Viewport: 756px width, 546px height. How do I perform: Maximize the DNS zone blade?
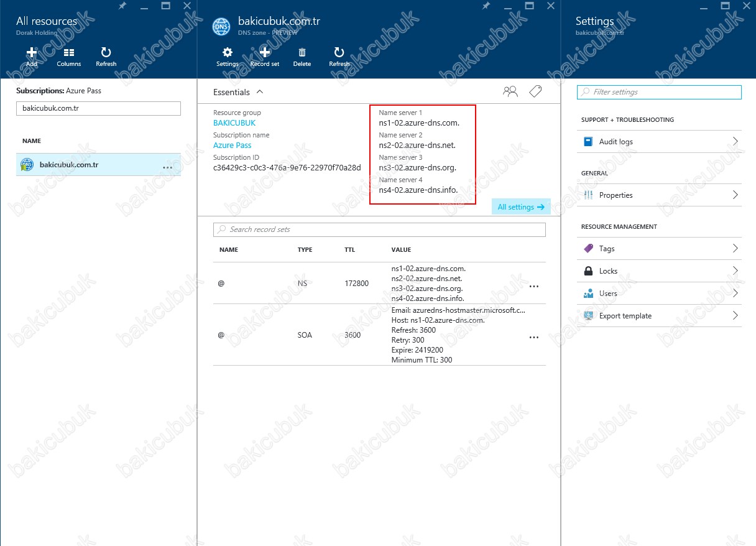click(x=529, y=6)
